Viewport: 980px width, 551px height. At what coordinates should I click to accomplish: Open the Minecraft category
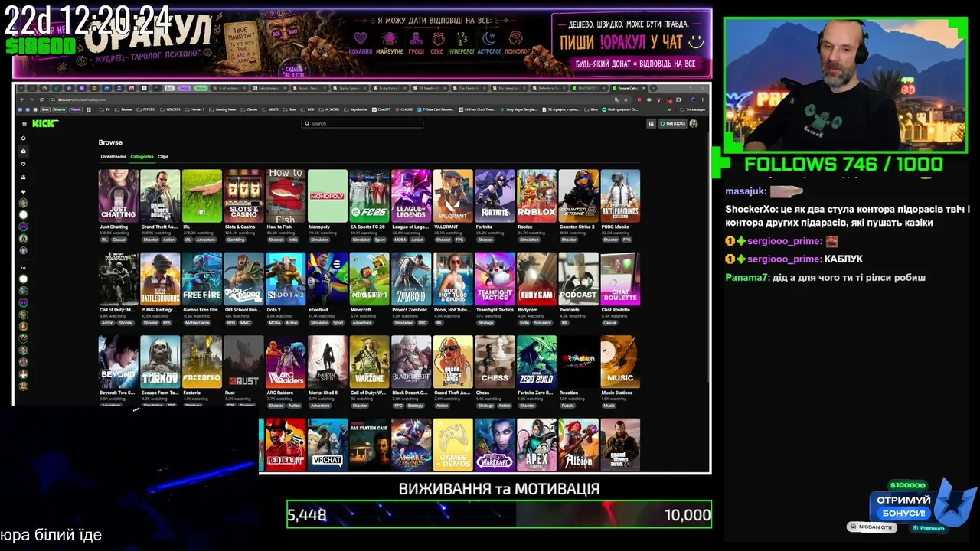coord(369,279)
